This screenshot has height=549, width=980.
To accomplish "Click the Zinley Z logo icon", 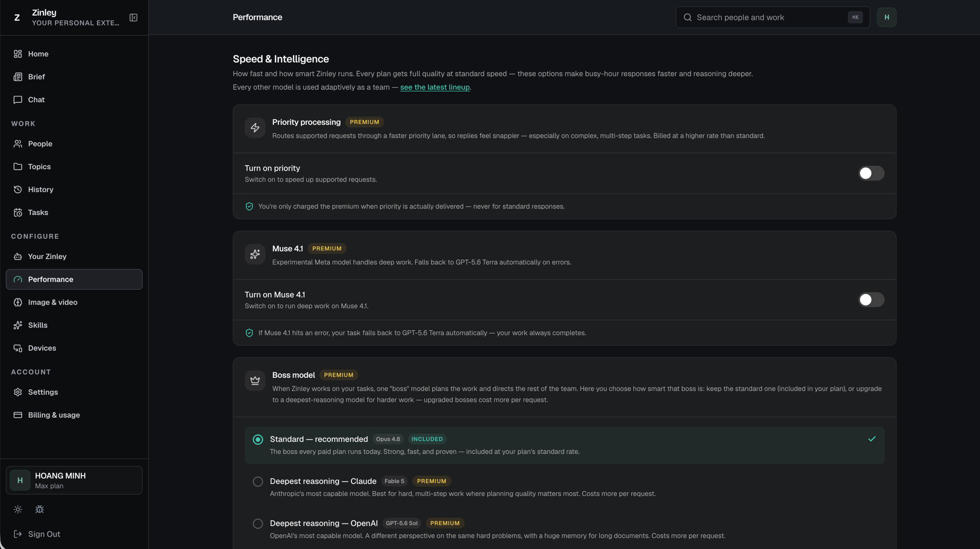I will (x=17, y=18).
